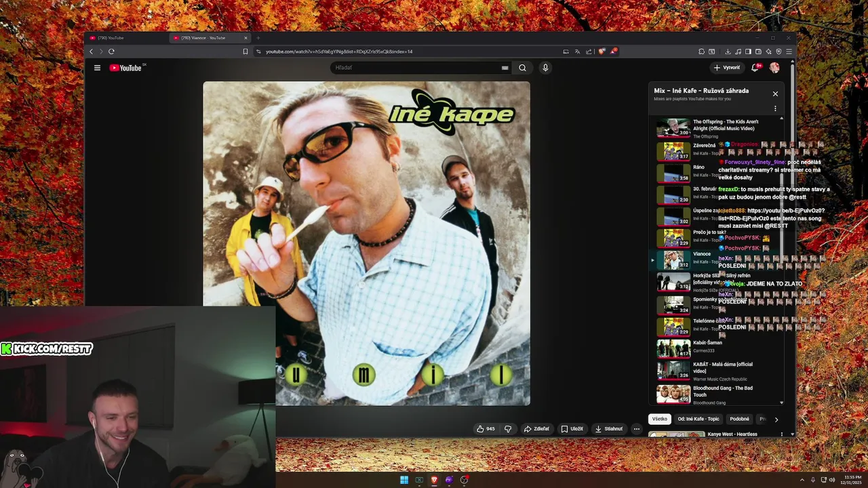Image resolution: width=868 pixels, height=488 pixels.
Task: Open the Vytvoriť create menu
Action: click(x=726, y=68)
